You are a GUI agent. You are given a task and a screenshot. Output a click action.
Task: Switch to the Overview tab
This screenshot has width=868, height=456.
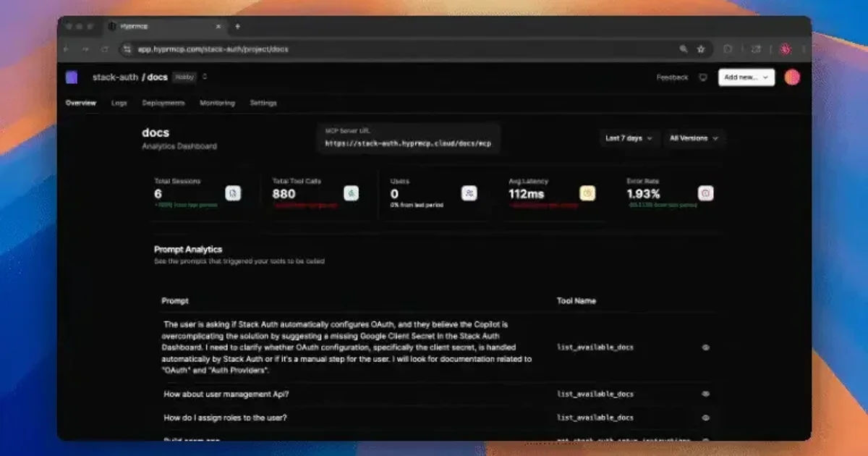click(x=81, y=103)
